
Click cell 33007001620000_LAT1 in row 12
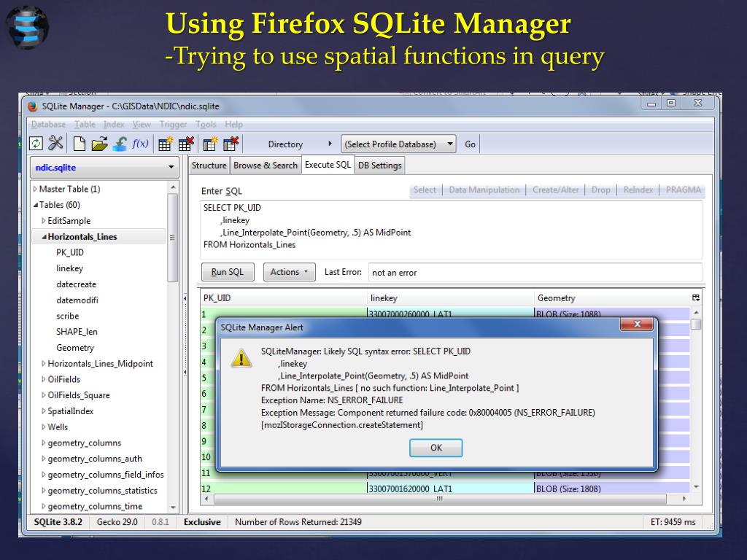pyautogui.click(x=451, y=489)
